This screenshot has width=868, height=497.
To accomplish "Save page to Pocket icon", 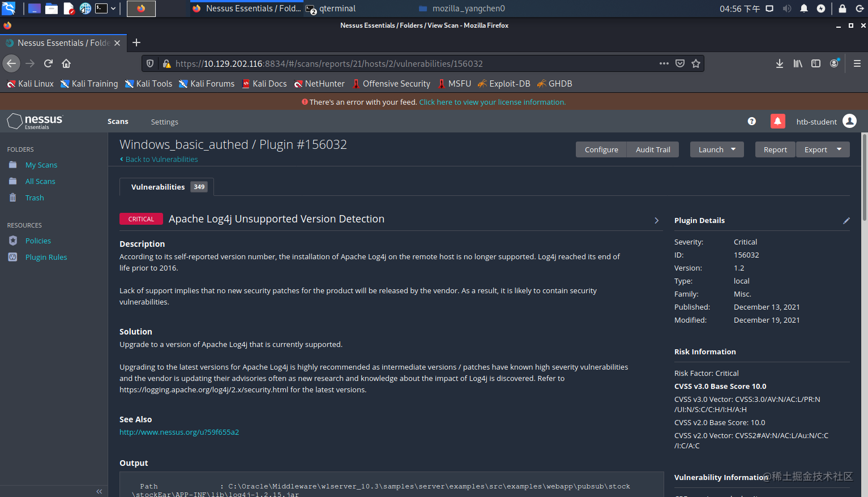I will coord(680,63).
